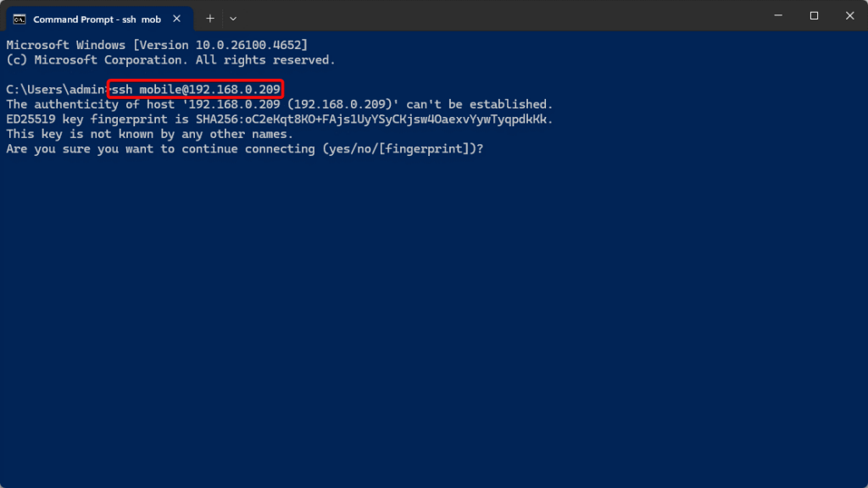
Task: Click the Microsoft Windows version line
Action: click(x=157, y=46)
